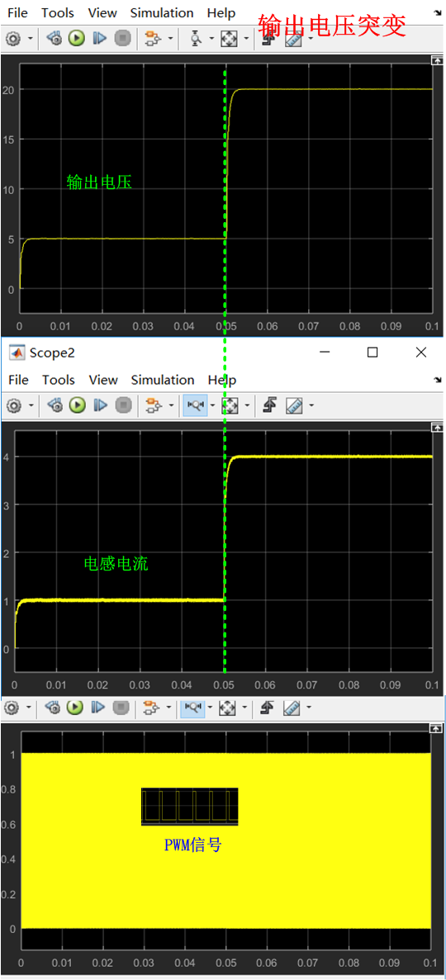Open Simulation menu of top scope window
The height and width of the screenshot is (980, 446).
point(161,12)
